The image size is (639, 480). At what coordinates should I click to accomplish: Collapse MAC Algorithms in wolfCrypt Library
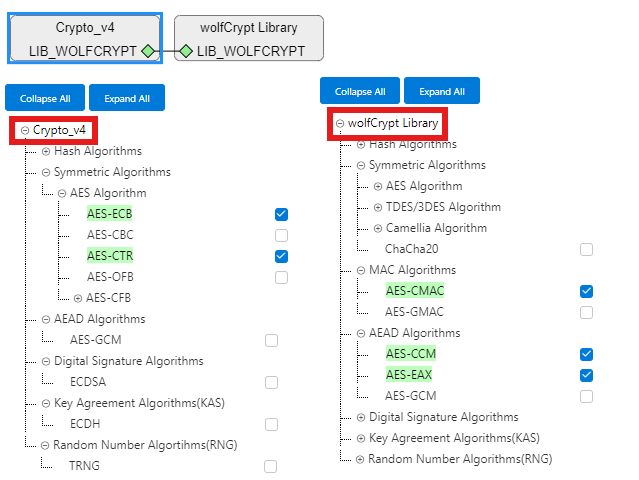[361, 270]
